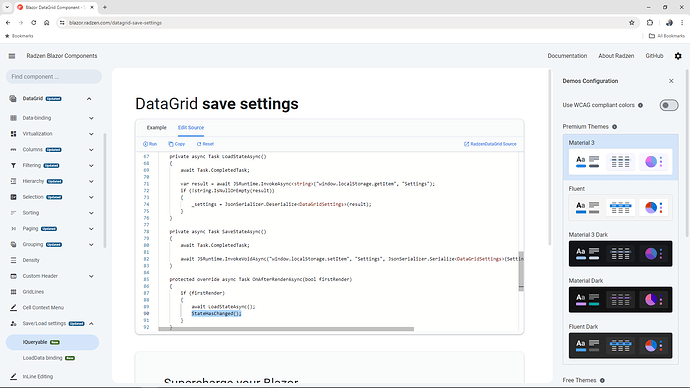Go to the browser home page
This screenshot has height=388, width=690.
pos(47,23)
